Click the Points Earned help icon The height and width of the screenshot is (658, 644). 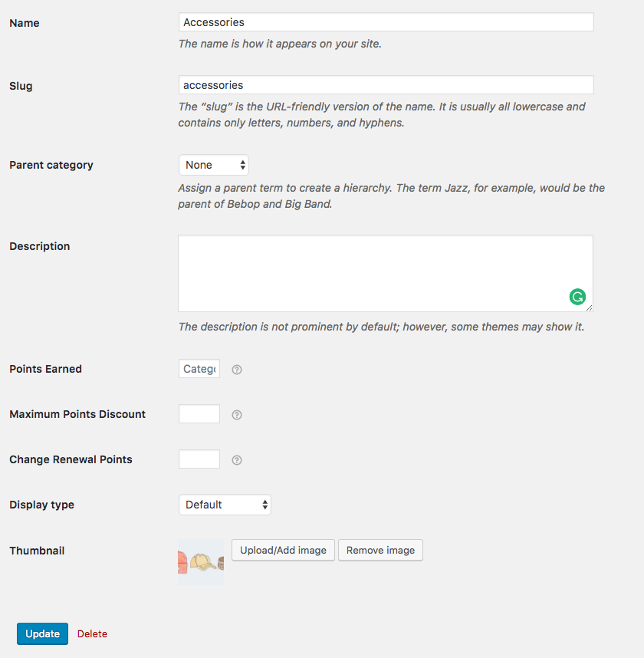tap(236, 369)
